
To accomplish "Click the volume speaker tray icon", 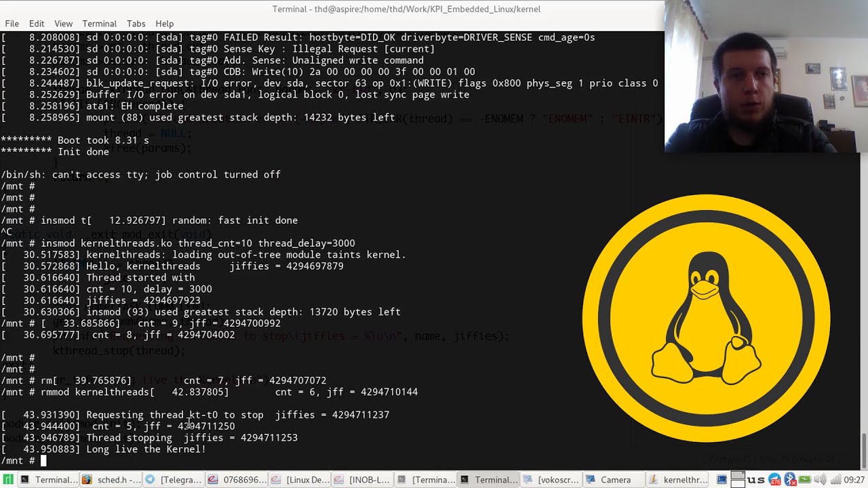I will [820, 479].
